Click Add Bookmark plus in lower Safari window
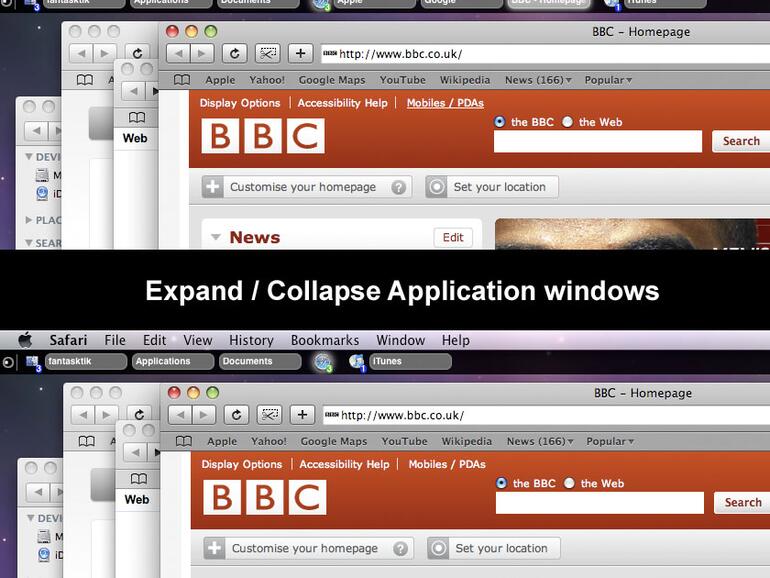770x578 pixels. coord(302,415)
